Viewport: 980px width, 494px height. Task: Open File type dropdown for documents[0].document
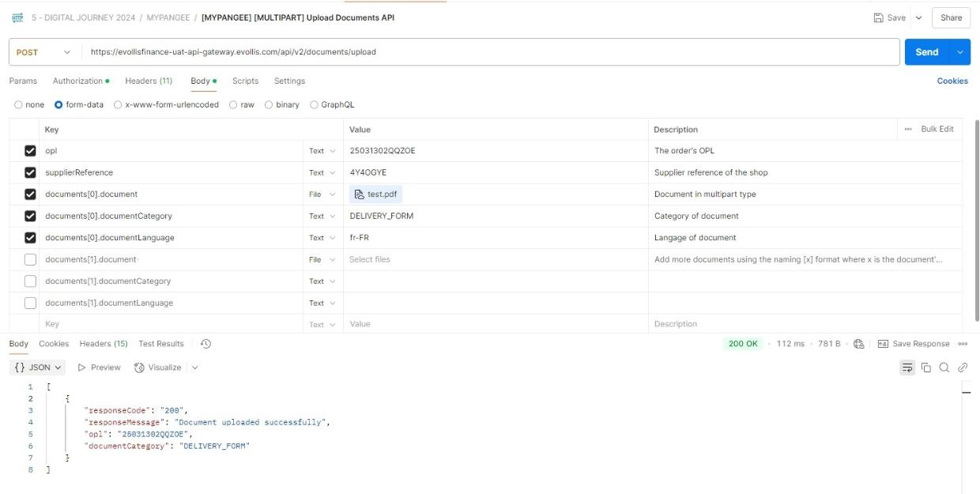click(322, 194)
